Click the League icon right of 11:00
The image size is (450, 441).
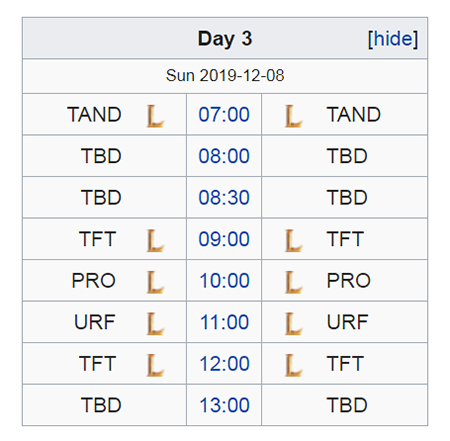pyautogui.click(x=293, y=323)
